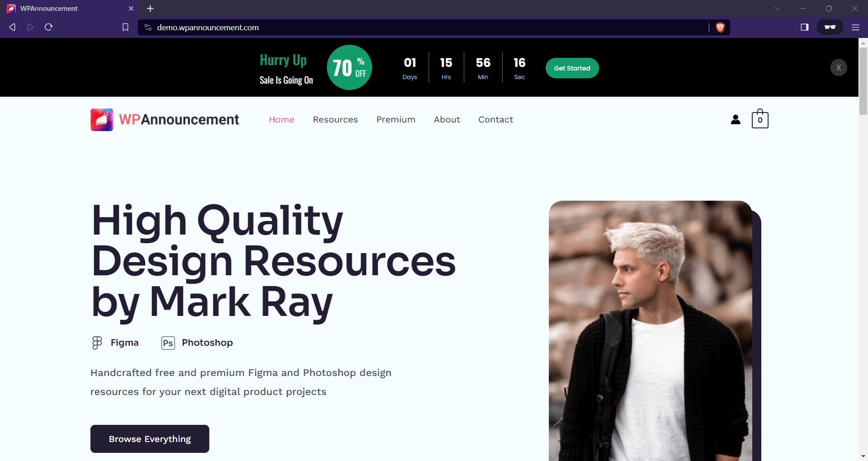Open the Premium menu item
868x461 pixels.
pyautogui.click(x=396, y=119)
